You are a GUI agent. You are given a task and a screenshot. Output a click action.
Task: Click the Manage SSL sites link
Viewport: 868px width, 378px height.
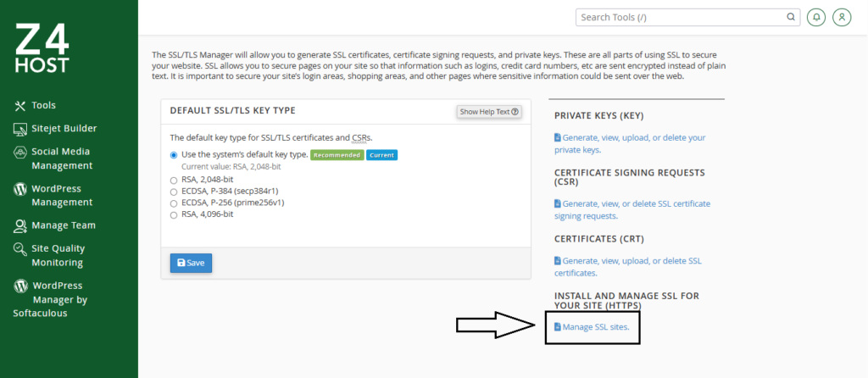tap(596, 327)
